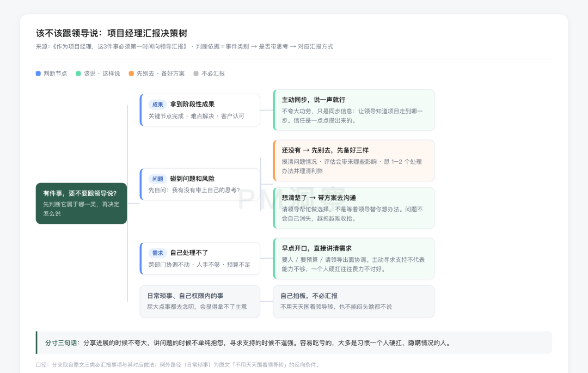Viewport: 588px width, 373px height.
Task: Click description starting 请领导帮忙做选择
Action: tap(352, 213)
